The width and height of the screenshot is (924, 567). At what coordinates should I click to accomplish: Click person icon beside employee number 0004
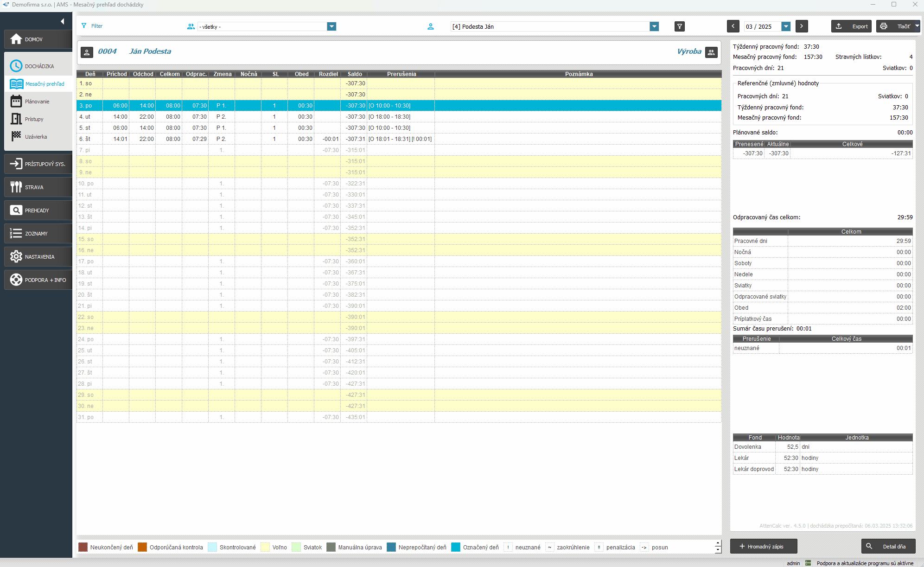click(x=87, y=52)
